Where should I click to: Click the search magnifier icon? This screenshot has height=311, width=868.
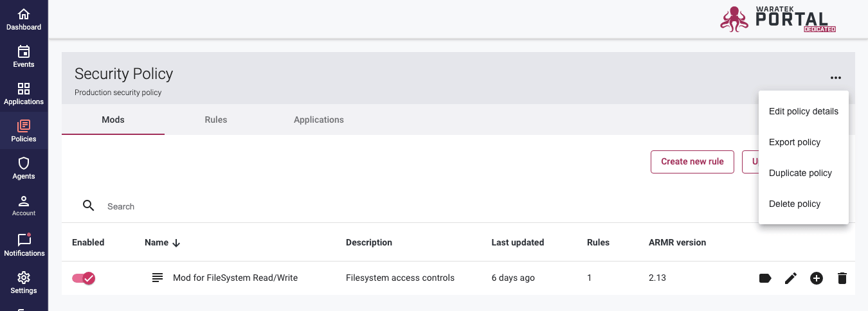pos(89,206)
